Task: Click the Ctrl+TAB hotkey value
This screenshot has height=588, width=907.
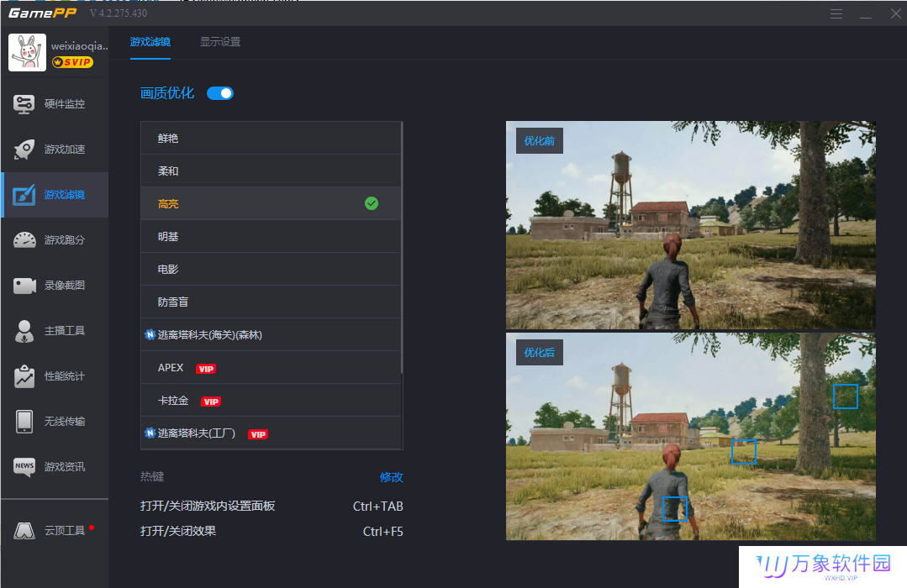Action: (x=377, y=507)
